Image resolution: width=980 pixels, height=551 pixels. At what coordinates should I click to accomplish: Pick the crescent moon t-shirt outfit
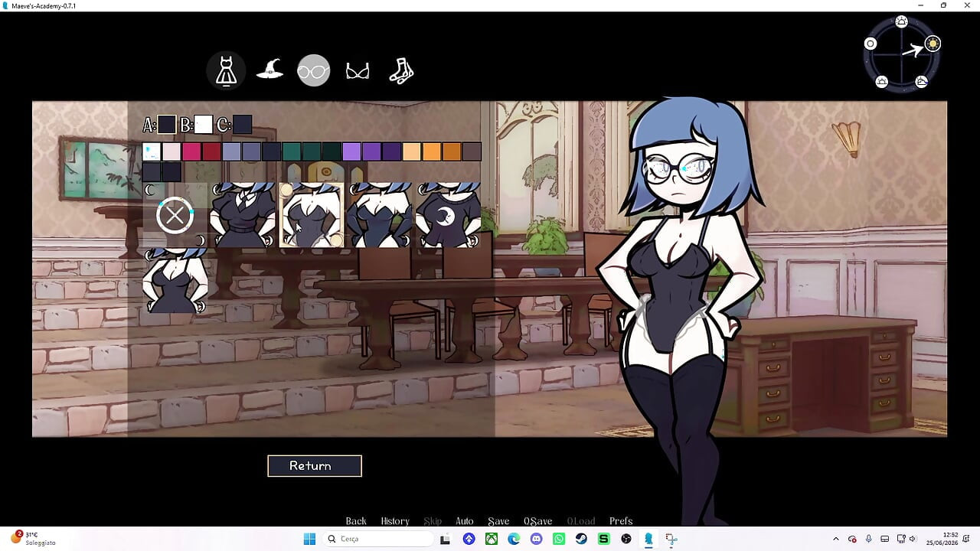point(448,215)
